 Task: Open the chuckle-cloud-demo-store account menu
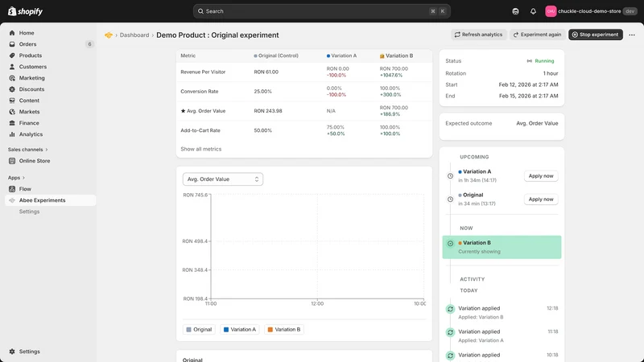click(591, 11)
